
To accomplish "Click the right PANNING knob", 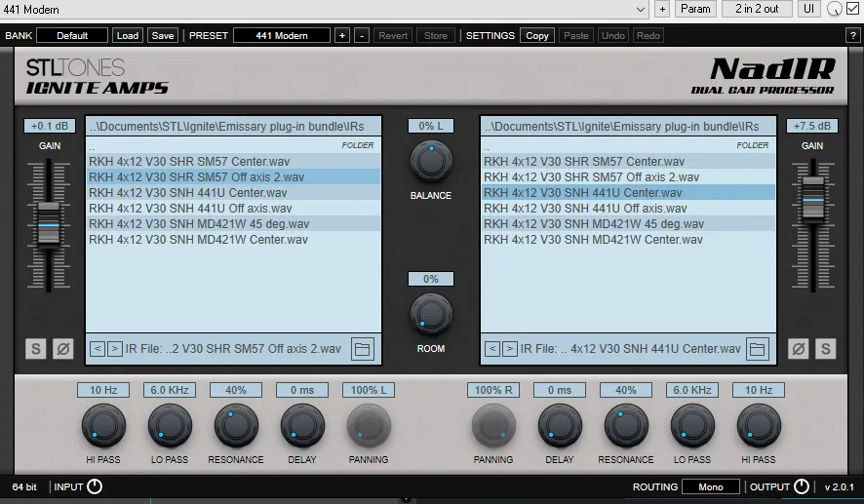I will [x=493, y=426].
